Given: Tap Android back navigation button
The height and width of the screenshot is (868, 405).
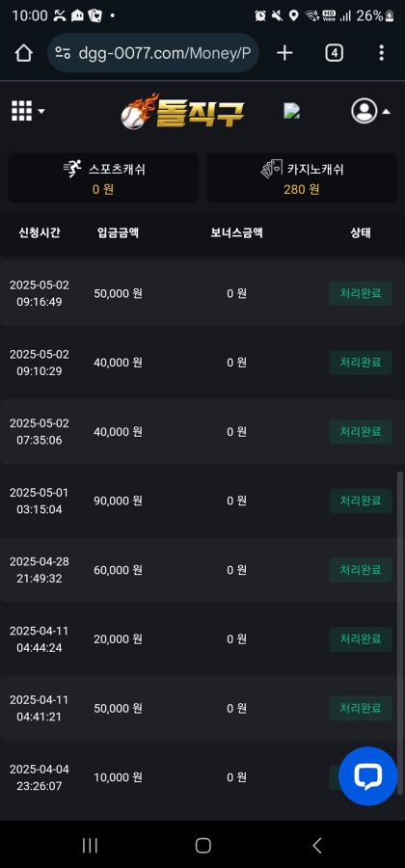Looking at the screenshot, I should point(316,845).
